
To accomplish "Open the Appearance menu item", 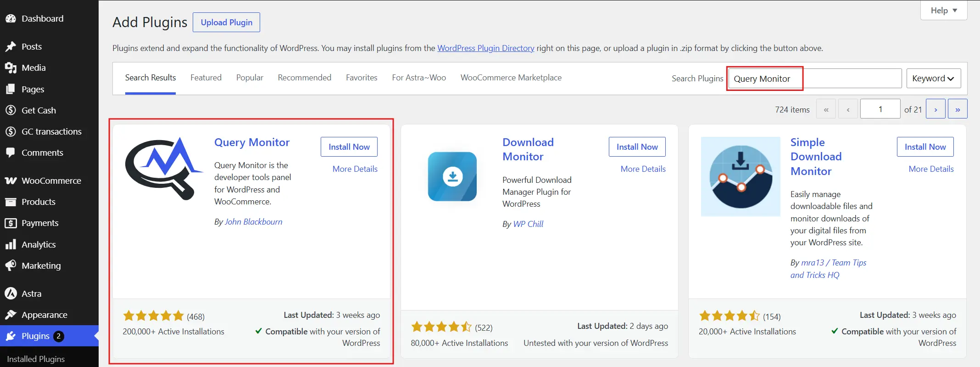I will 49,315.
